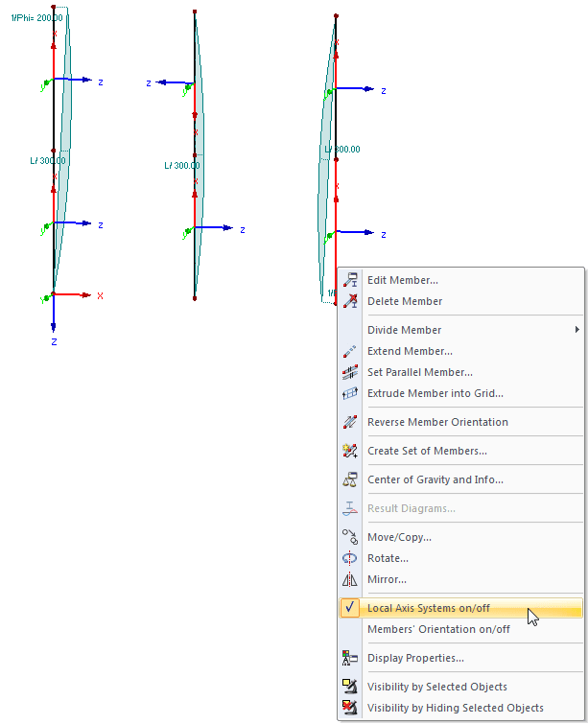The width and height of the screenshot is (588, 724).
Task: Click the Delete Member icon
Action: point(350,301)
